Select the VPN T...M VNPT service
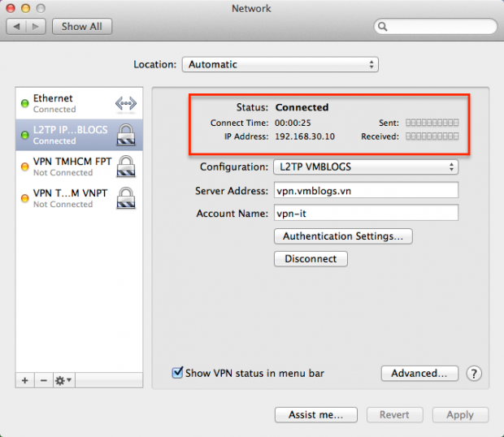The image size is (504, 437). [x=72, y=198]
